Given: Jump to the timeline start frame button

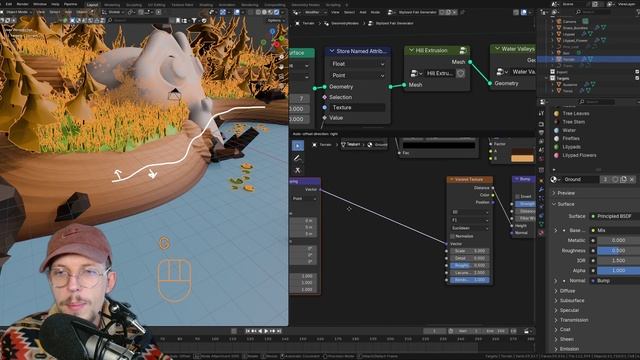Looking at the screenshot, I should point(248,331).
